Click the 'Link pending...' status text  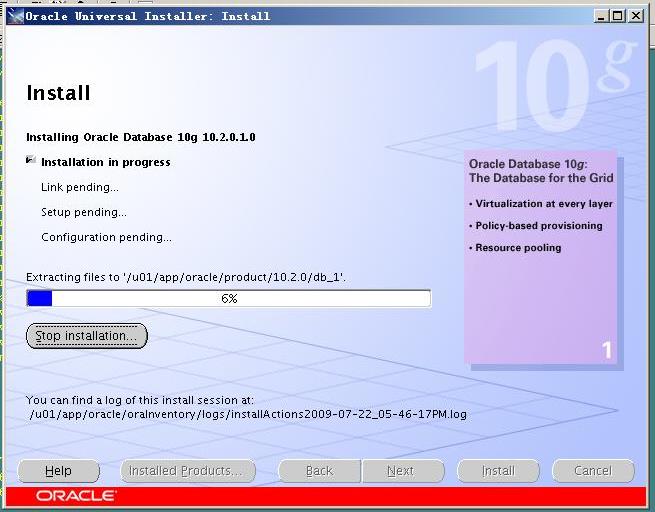[80, 187]
